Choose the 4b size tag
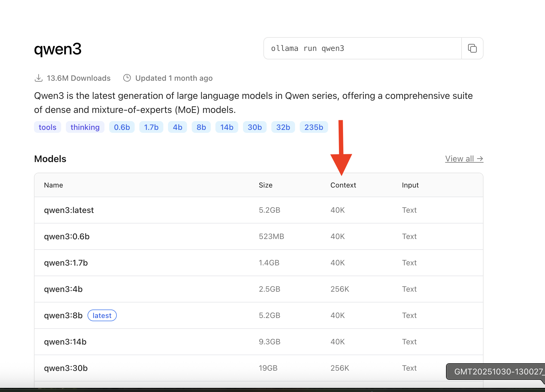Image resolution: width=545 pixels, height=392 pixels. point(177,127)
